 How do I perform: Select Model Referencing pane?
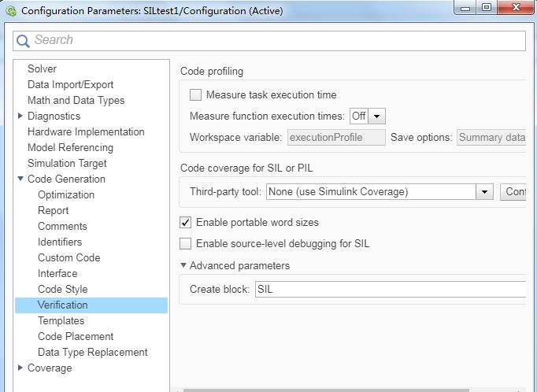click(70, 147)
